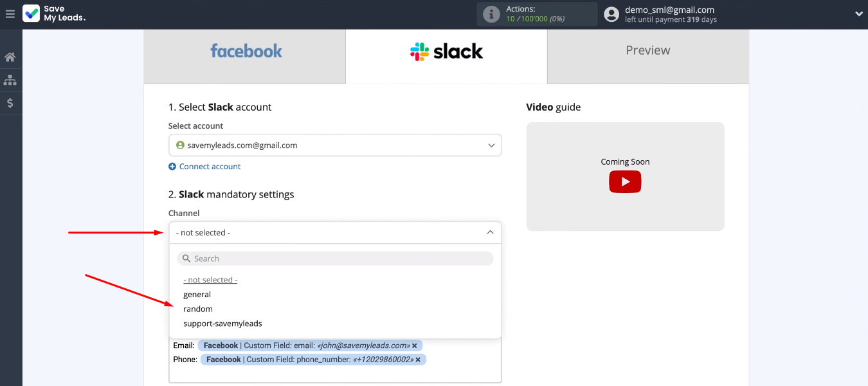Open the hamburger menu icon
868x386 pixels.
pyautogui.click(x=10, y=14)
